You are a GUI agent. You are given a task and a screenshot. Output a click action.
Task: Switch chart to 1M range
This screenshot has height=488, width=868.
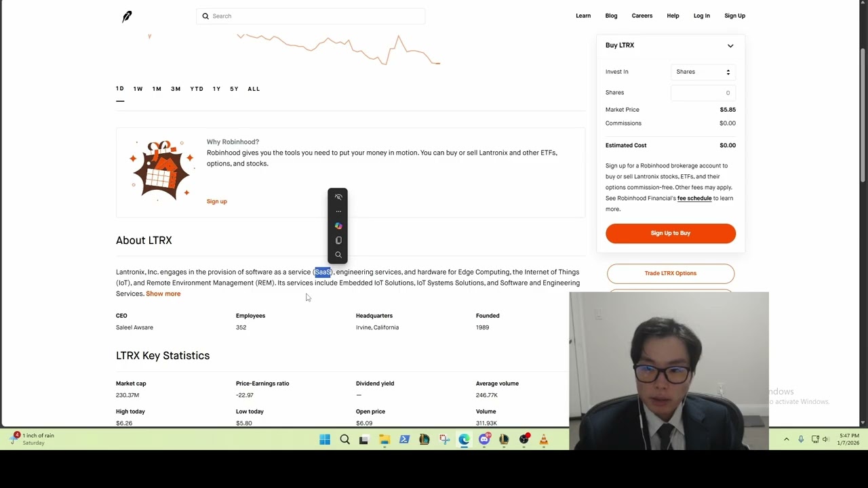coord(157,89)
